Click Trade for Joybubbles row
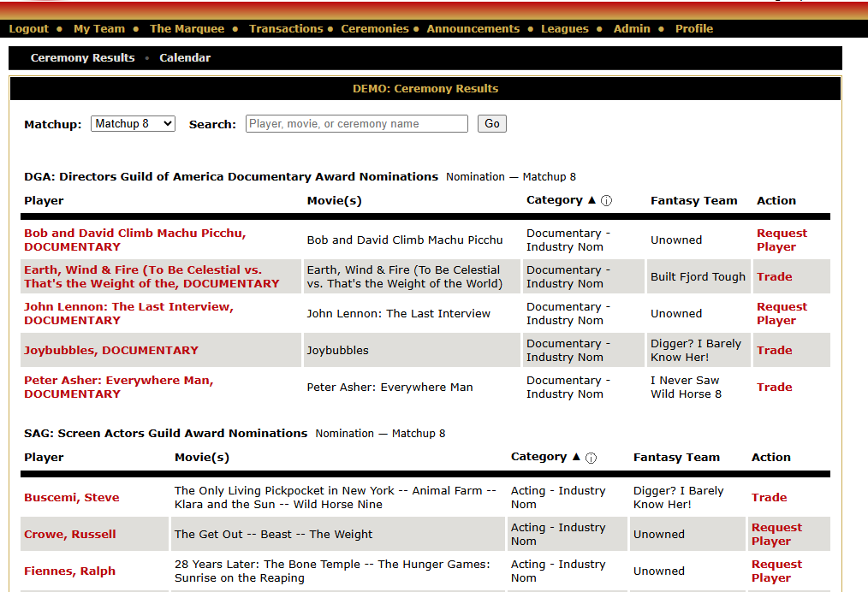 point(775,350)
